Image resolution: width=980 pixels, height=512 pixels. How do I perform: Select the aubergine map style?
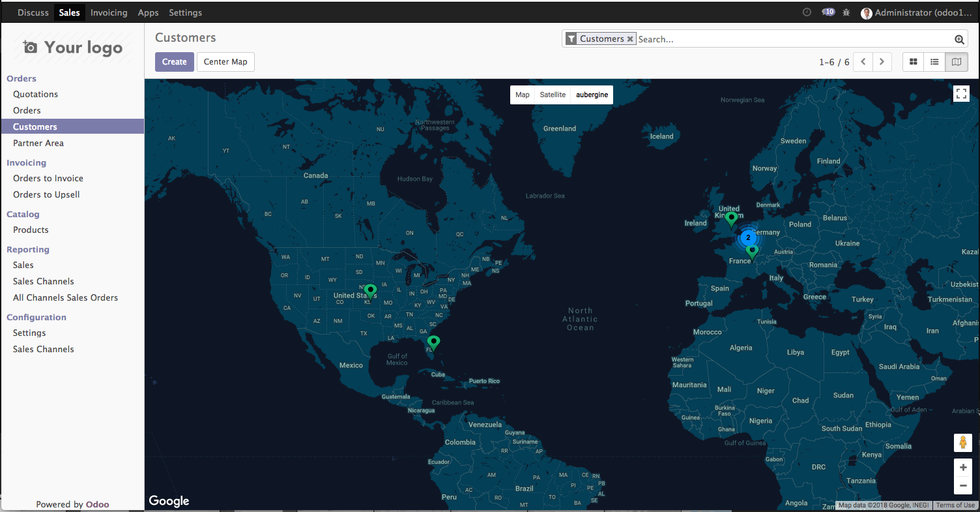(592, 95)
